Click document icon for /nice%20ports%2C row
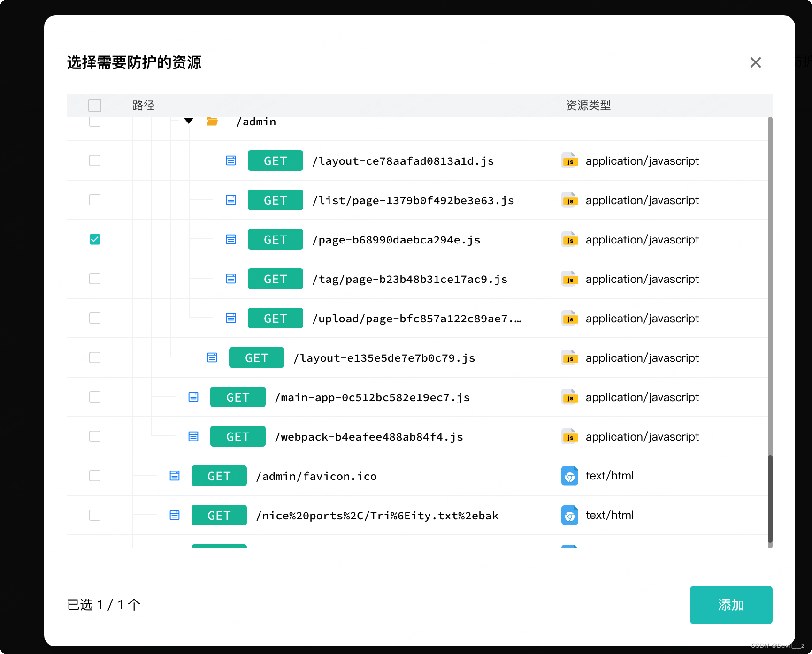Viewport: 812px width, 654px height. (x=175, y=515)
